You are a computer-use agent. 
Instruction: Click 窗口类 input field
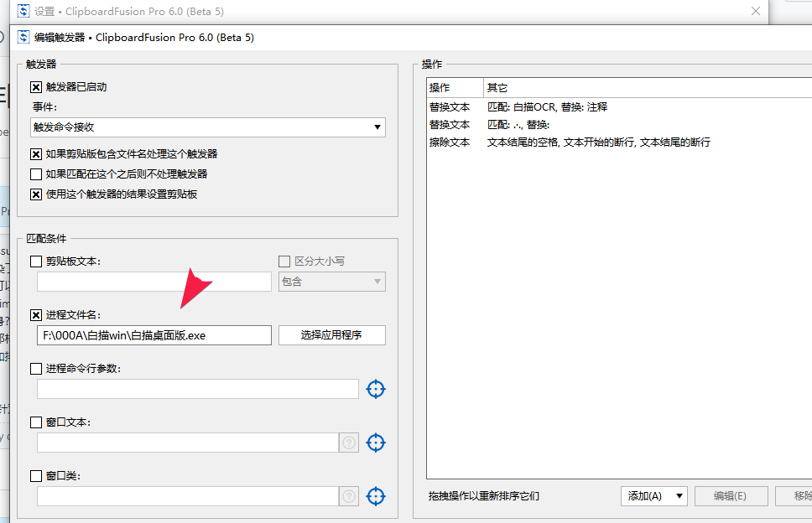coord(188,496)
